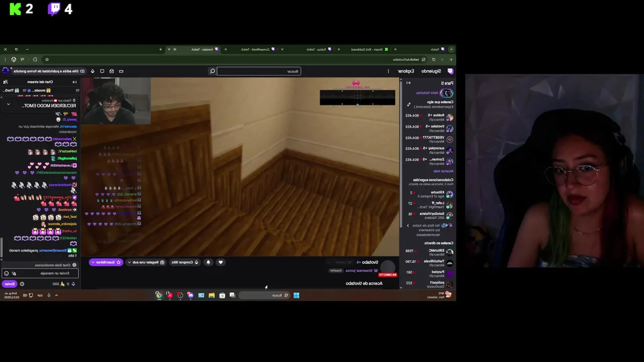Screen dimensions: 644x362
Task: Show hidden system tray icons chevron
Action: [56, 295]
